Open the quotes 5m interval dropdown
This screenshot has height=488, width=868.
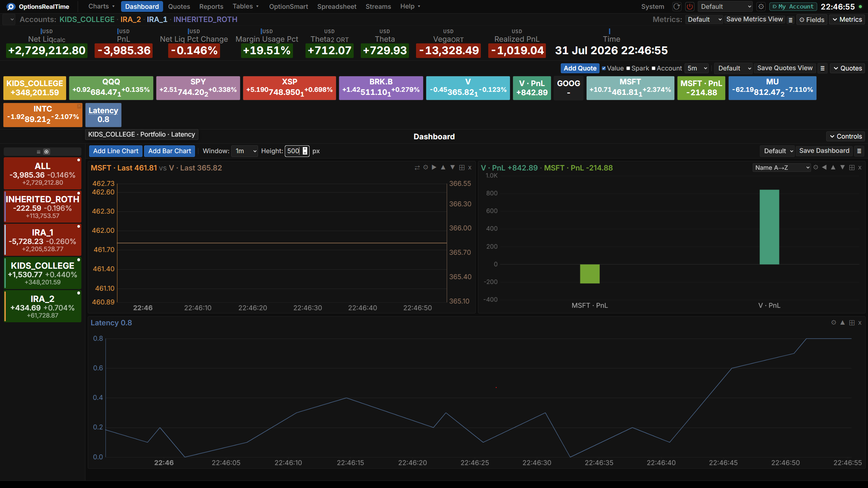[697, 68]
